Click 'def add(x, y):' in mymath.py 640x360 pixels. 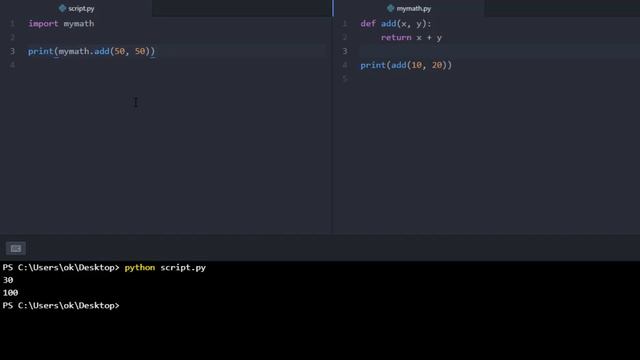[396, 24]
